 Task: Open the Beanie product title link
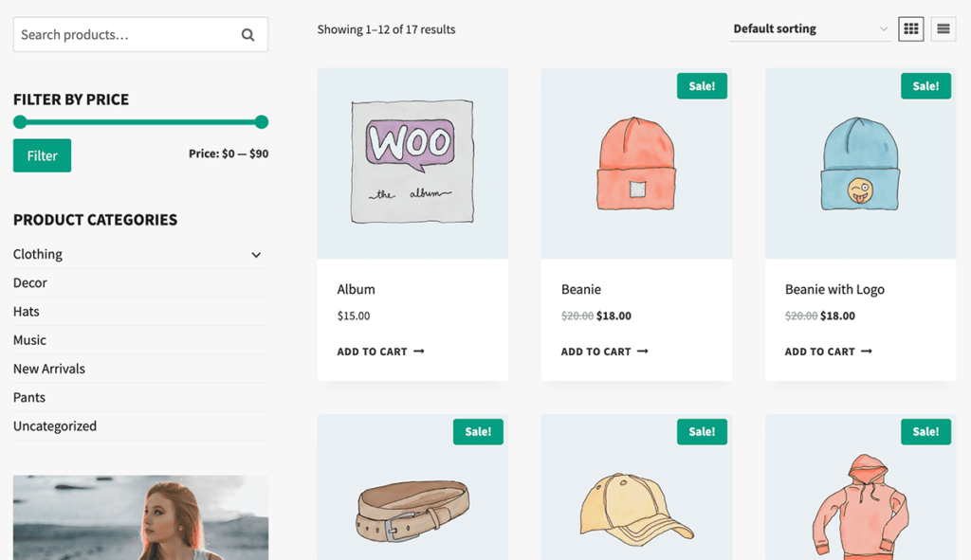581,290
